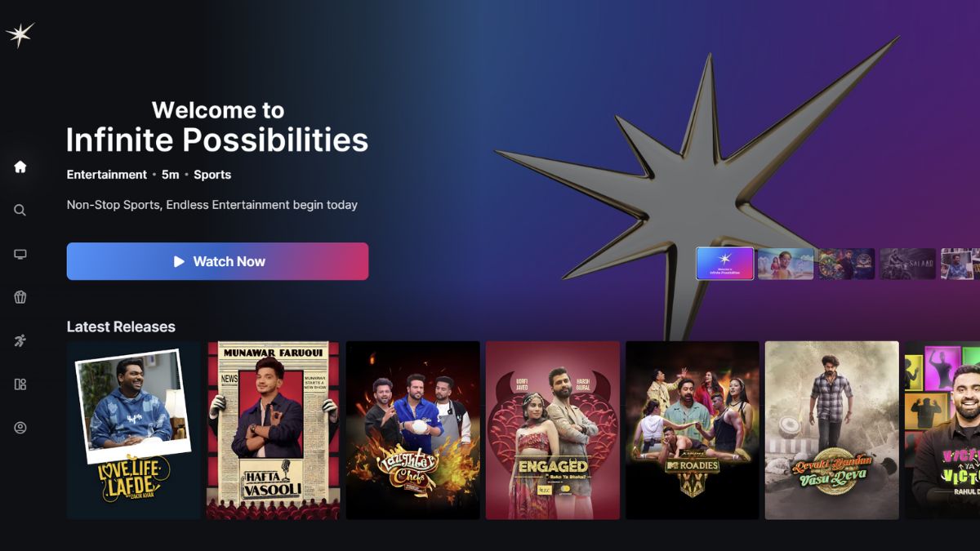Open the Sports running figure icon
The height and width of the screenshot is (551, 980).
point(20,340)
